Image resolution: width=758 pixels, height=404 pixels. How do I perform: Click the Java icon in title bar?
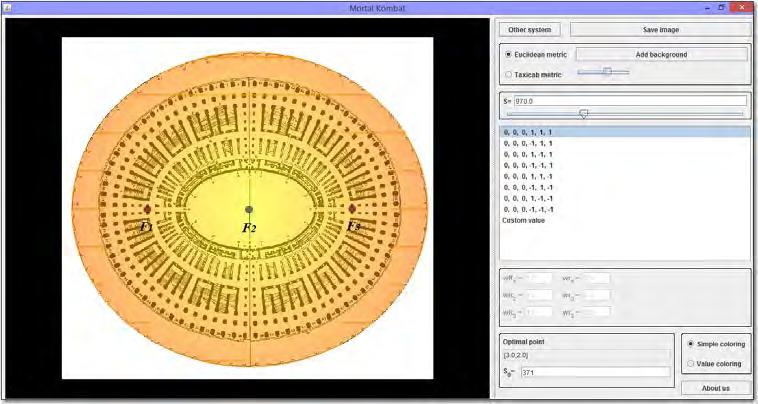point(6,8)
